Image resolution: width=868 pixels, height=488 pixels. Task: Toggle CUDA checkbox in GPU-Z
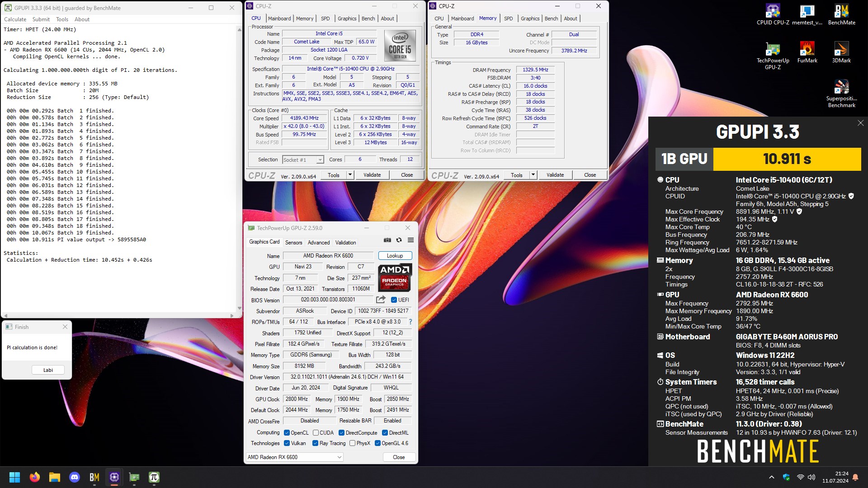(x=316, y=433)
